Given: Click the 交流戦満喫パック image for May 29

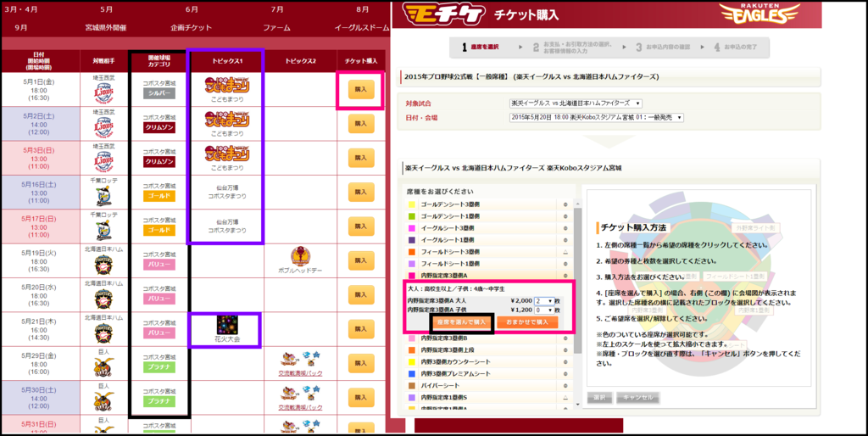Looking at the screenshot, I should click(300, 360).
